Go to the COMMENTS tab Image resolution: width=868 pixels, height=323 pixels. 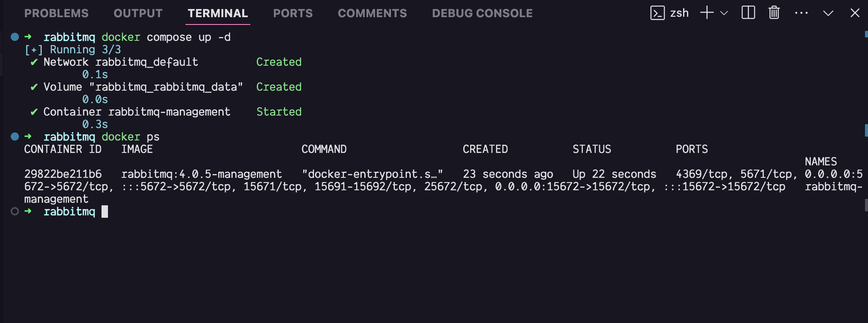click(x=372, y=13)
